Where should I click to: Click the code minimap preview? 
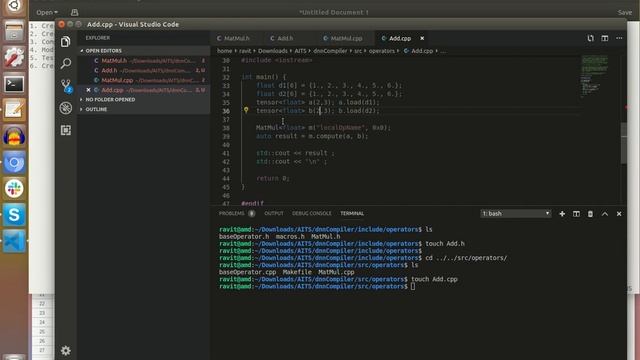point(594,76)
